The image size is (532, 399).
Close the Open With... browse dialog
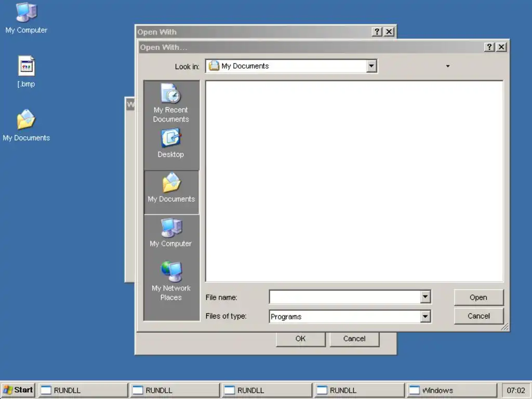click(501, 47)
